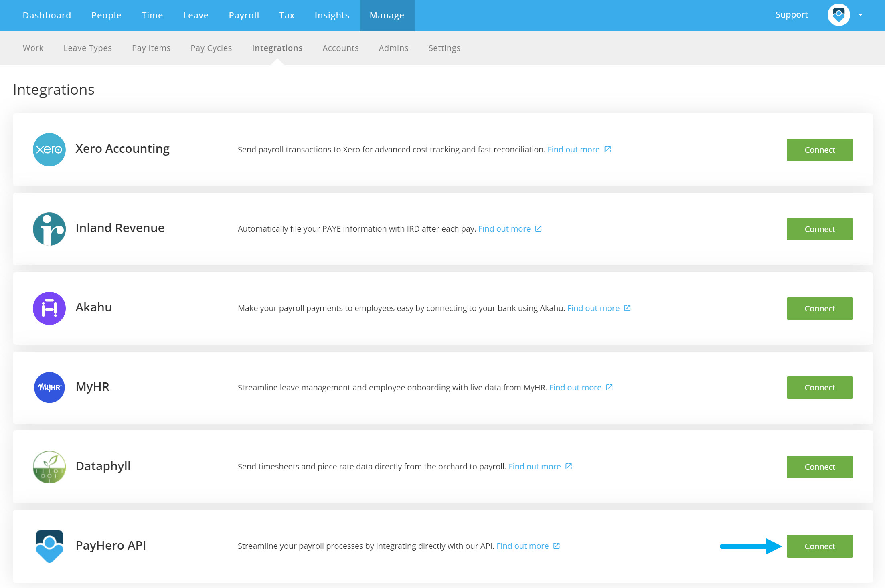Screen dimensions: 885x588
Task: Click the Dataphyll leaf logo icon
Action: click(x=49, y=467)
